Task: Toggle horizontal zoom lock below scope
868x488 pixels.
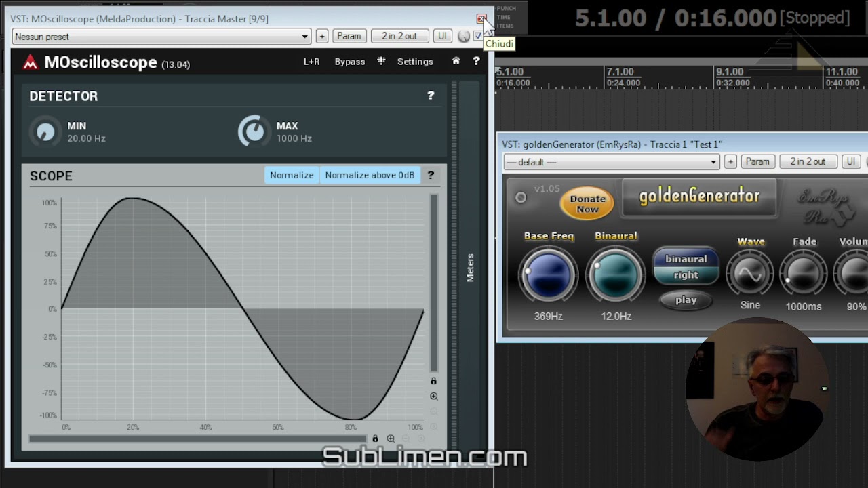Action: point(375,439)
